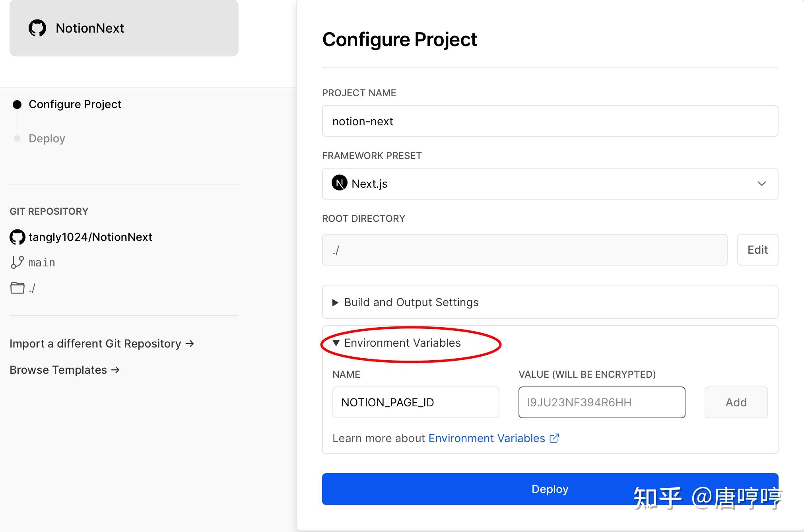Click the Configure Project step indicator
The image size is (804, 532).
pyautogui.click(x=75, y=104)
